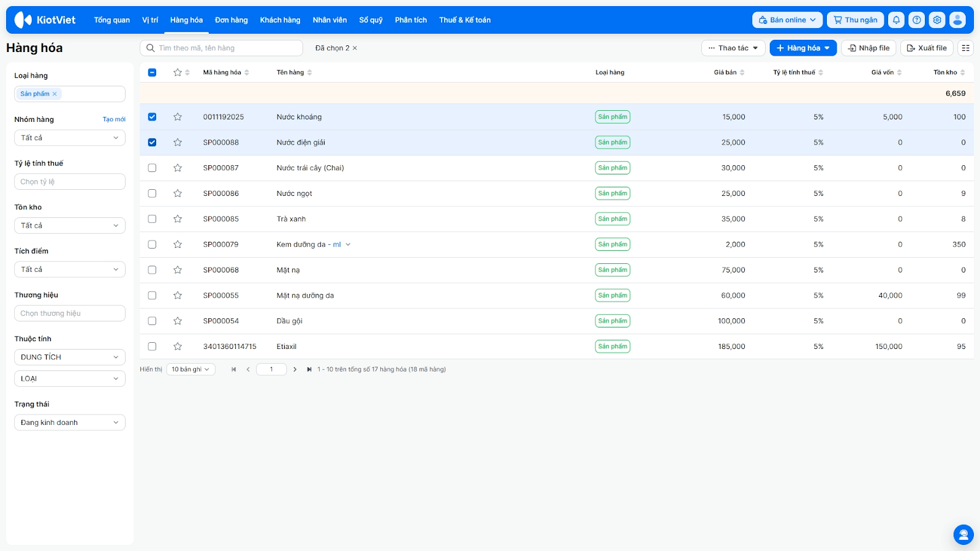
Task: Open the Phân tích menu
Action: (410, 20)
